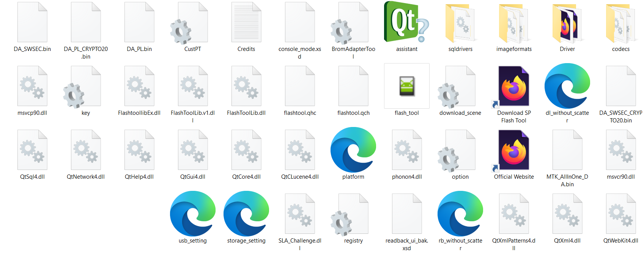Launch the flash_tool Android application
Viewport: 644px width, 257px height.
coord(407,86)
